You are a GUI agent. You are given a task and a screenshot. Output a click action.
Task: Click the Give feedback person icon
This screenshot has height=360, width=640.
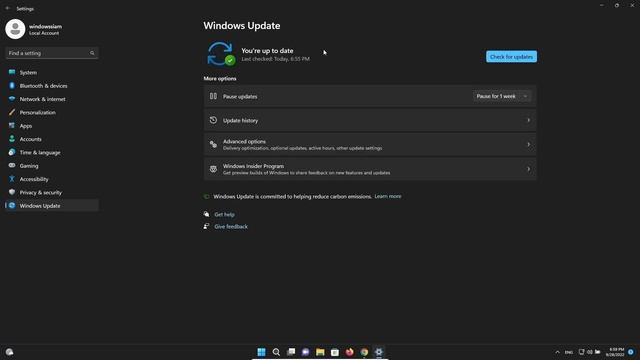pos(207,227)
